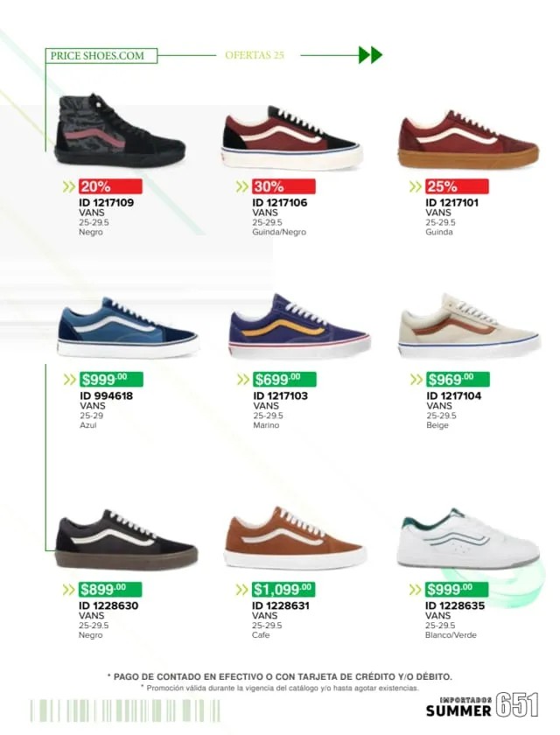The image size is (560, 735).
Task: Select the 20% discount red badge
Action: (x=110, y=186)
